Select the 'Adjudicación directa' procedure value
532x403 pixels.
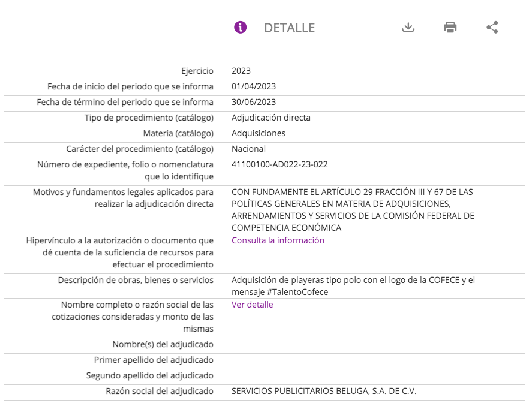click(x=271, y=118)
